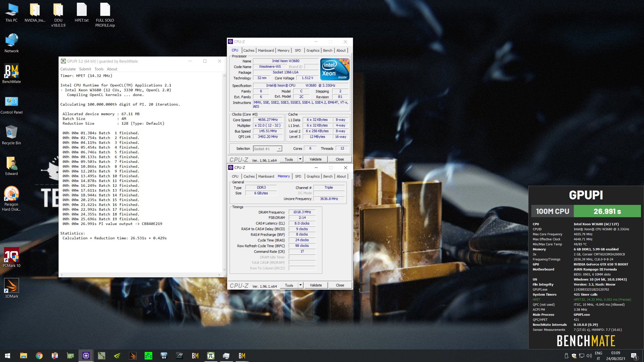This screenshot has width=644, height=362.
Task: Open the DDU v18.0.3.9 folder icon
Action: pyautogui.click(x=58, y=15)
